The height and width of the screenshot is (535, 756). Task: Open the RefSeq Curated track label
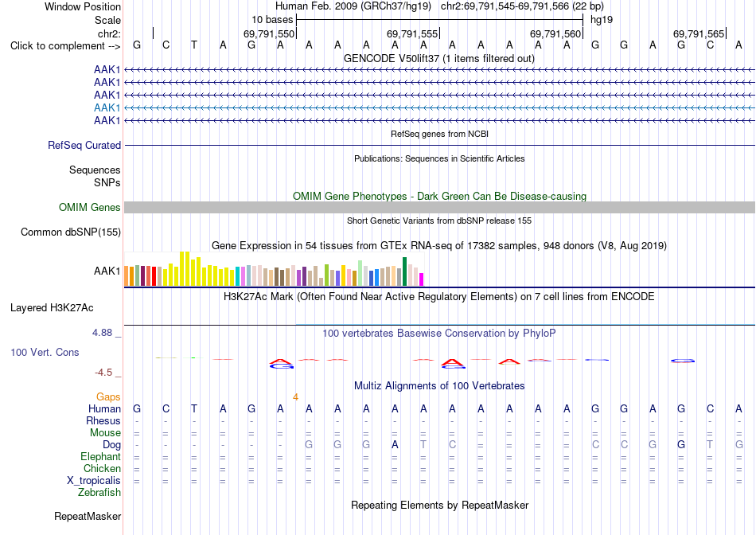[x=84, y=145]
